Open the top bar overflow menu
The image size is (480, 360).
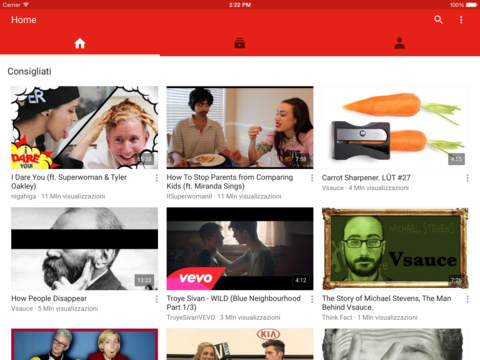click(x=461, y=20)
